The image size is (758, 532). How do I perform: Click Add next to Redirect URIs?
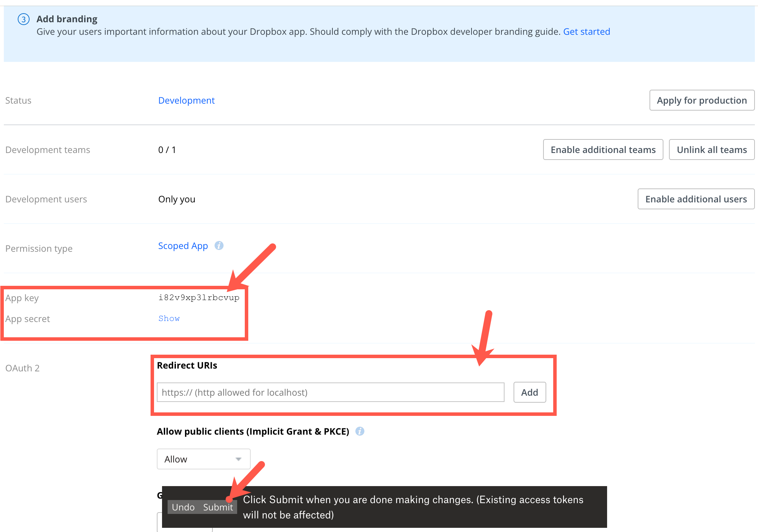[530, 393]
